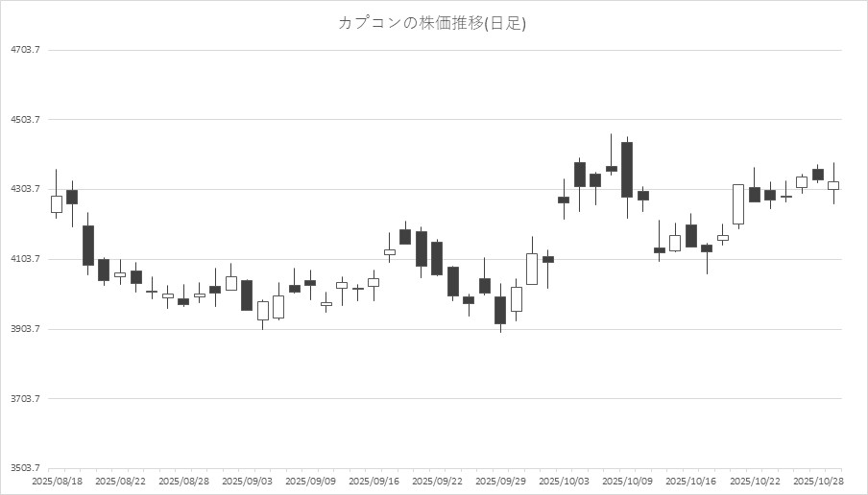868x495 pixels.
Task: Click the chart title カプコンの株価推移(日足)
Action: pyautogui.click(x=432, y=23)
